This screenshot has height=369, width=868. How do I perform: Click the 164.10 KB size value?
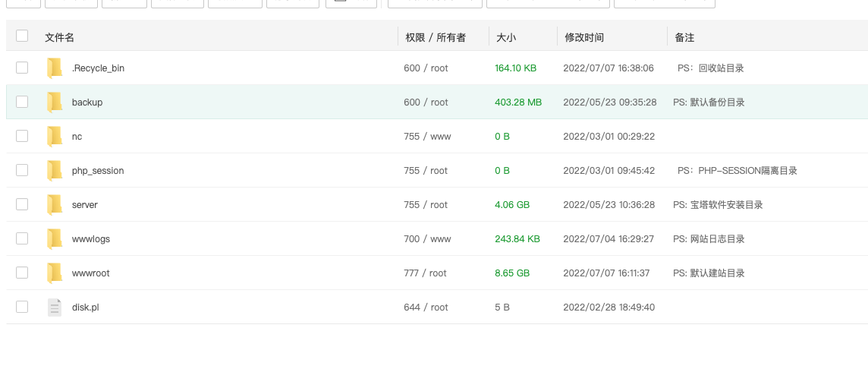515,68
